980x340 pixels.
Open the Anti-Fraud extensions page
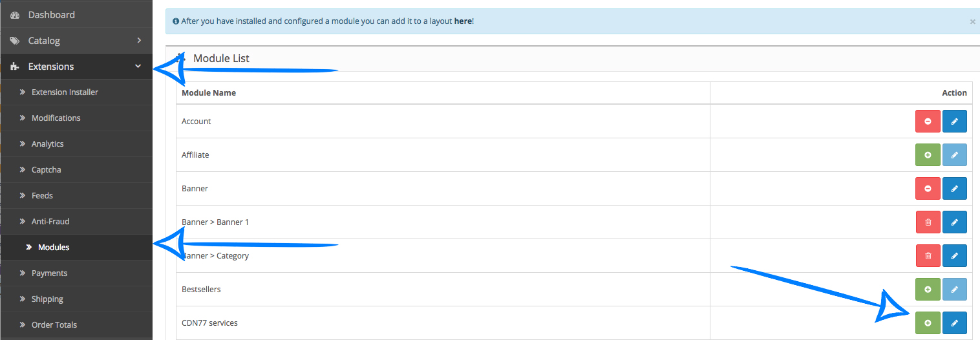click(x=50, y=222)
